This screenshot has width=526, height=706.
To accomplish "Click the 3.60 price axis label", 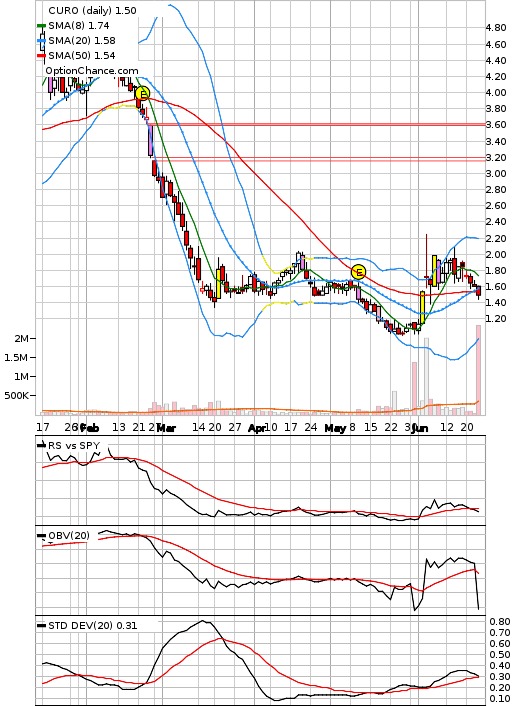I will [x=496, y=125].
